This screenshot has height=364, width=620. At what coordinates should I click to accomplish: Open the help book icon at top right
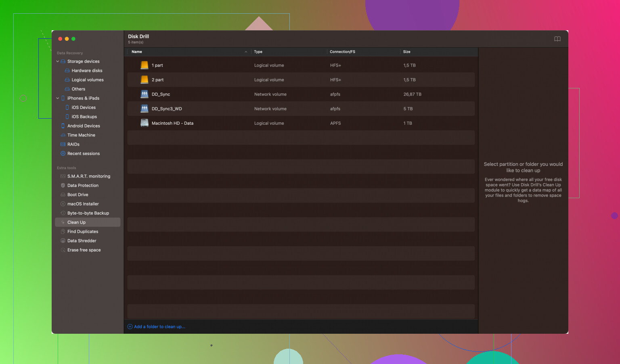557,39
